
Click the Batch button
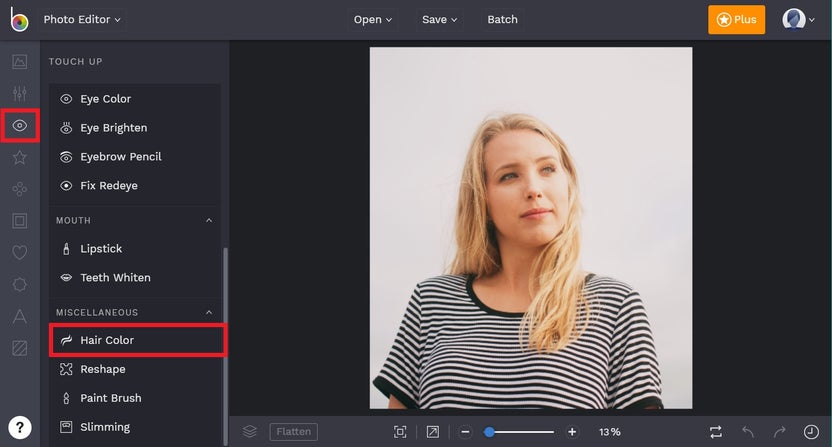[502, 20]
